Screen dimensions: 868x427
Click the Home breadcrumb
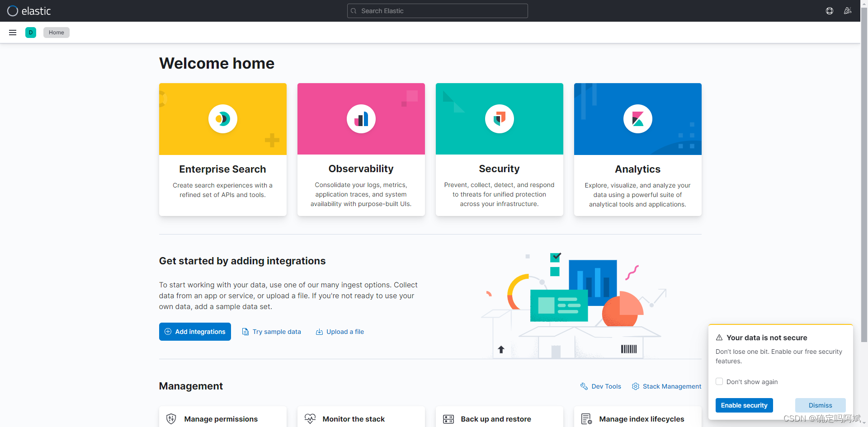click(57, 33)
